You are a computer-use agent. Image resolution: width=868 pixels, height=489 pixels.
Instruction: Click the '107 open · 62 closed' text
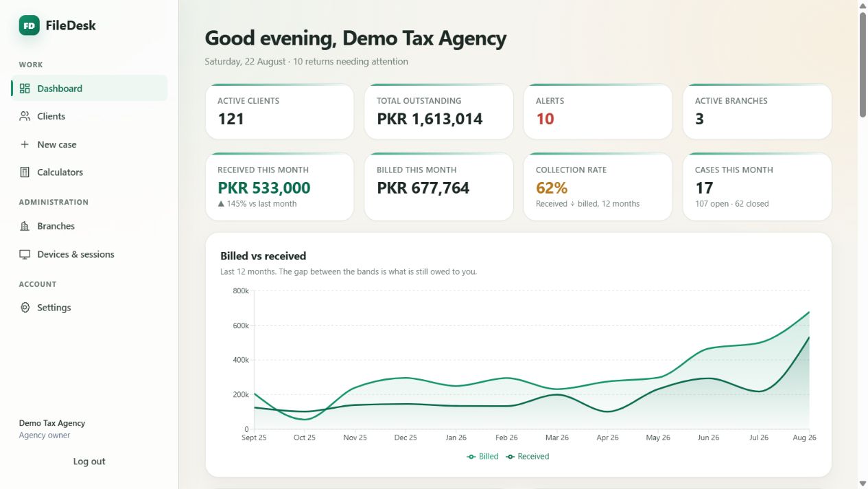(x=731, y=204)
